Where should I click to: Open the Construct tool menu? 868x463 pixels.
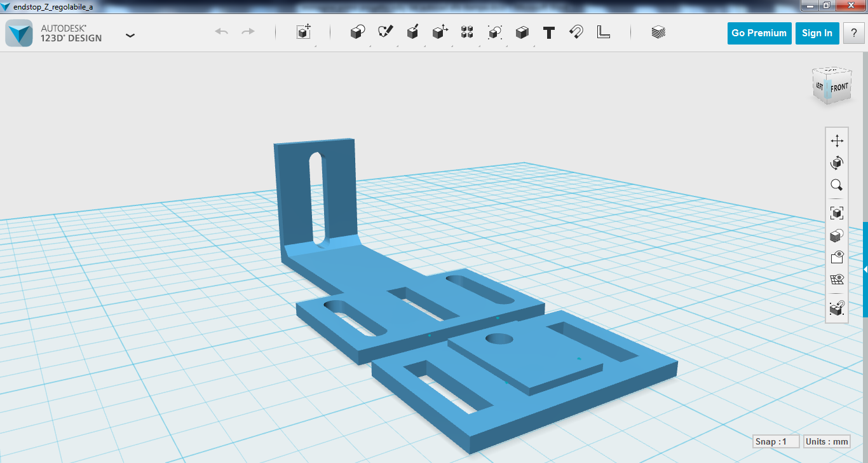[x=412, y=32]
